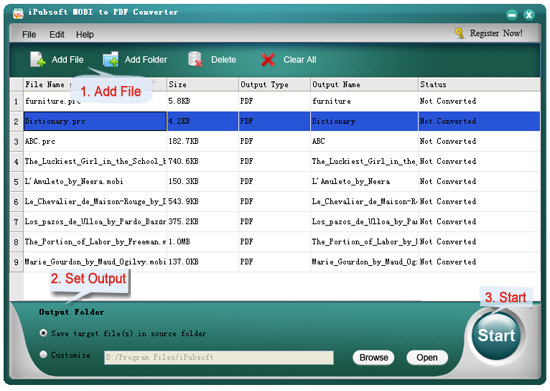Select The_Portion_of_Labor file name
Viewport: 550px width, 391px height.
coord(95,242)
